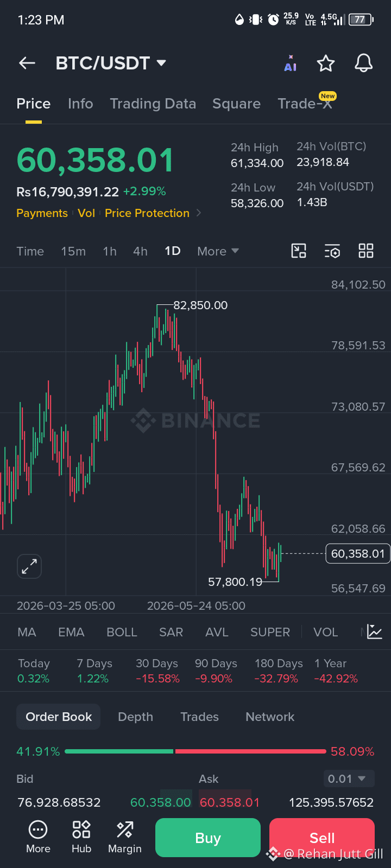Open the chart drawing tools icon
Image resolution: width=391 pixels, height=868 pixels.
pyautogui.click(x=299, y=251)
